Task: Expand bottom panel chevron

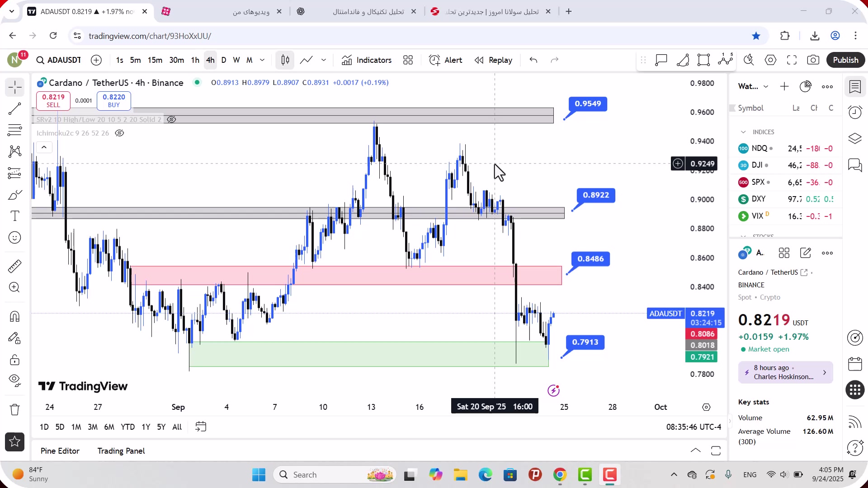Action: 695,451
